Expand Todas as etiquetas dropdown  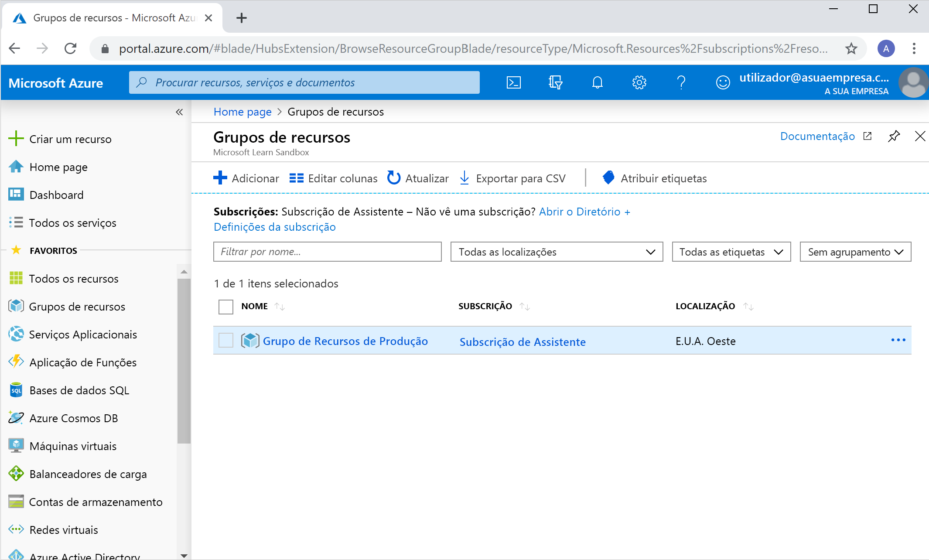[731, 252]
